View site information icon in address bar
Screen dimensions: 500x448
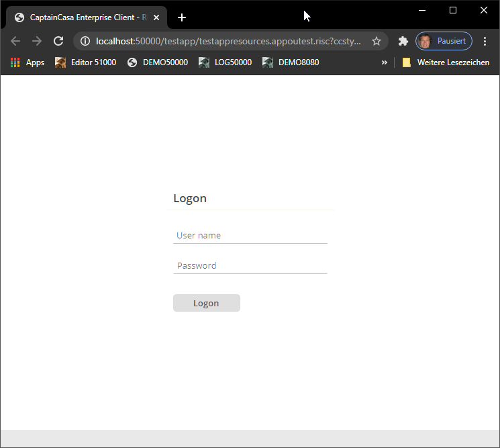click(x=85, y=41)
